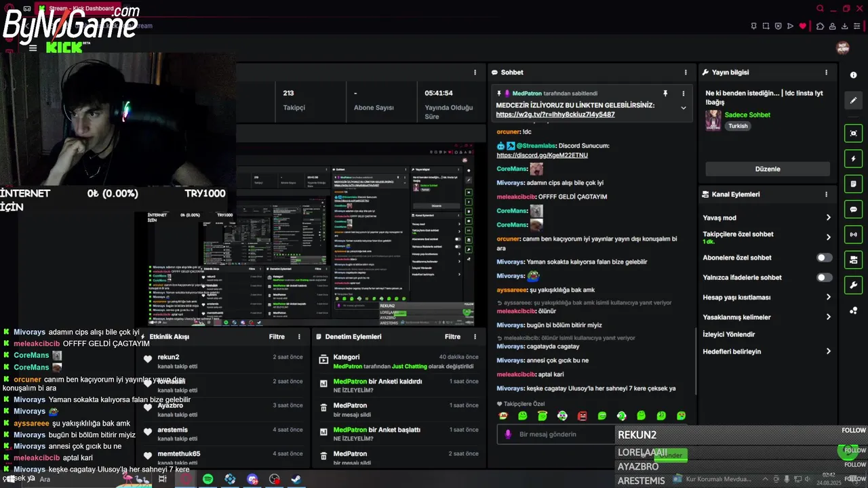
Task: Select rekun2 kanalı takip etti row
Action: click(224, 361)
